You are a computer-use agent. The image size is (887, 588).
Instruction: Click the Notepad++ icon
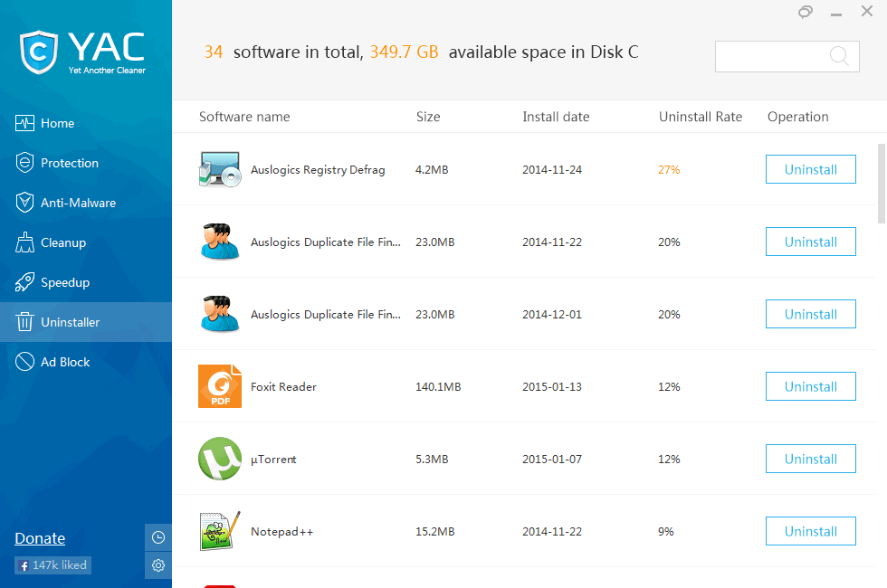tap(219, 531)
